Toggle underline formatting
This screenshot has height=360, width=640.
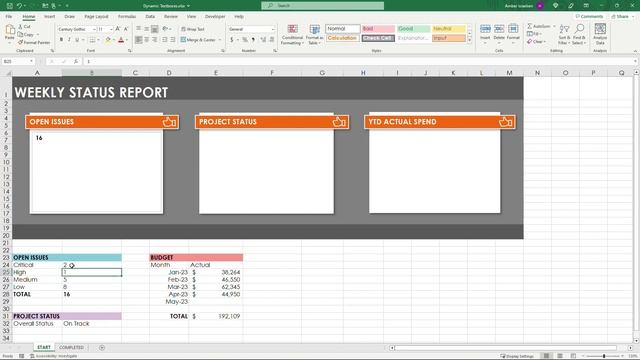pos(77,40)
